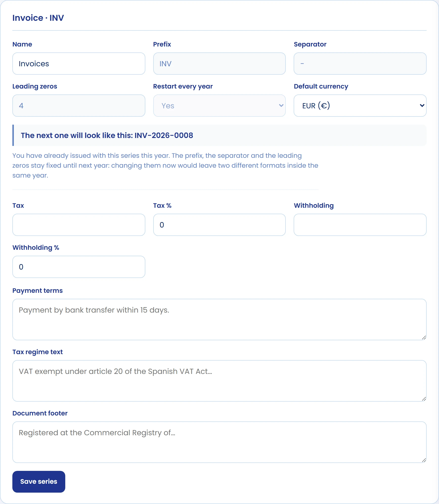
Task: Click the Tax % input field
Action: 219,225
